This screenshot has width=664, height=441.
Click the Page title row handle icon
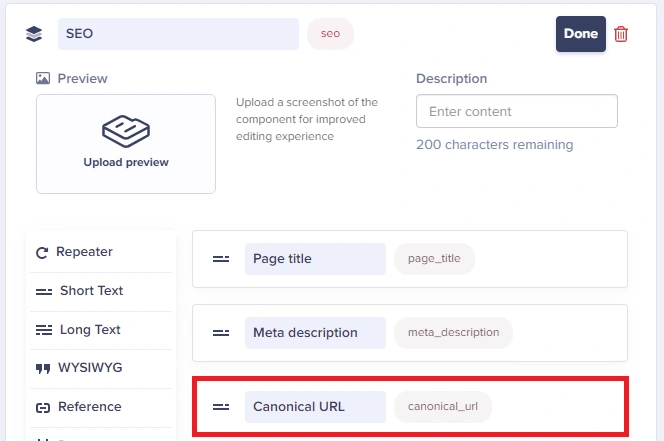click(x=221, y=259)
